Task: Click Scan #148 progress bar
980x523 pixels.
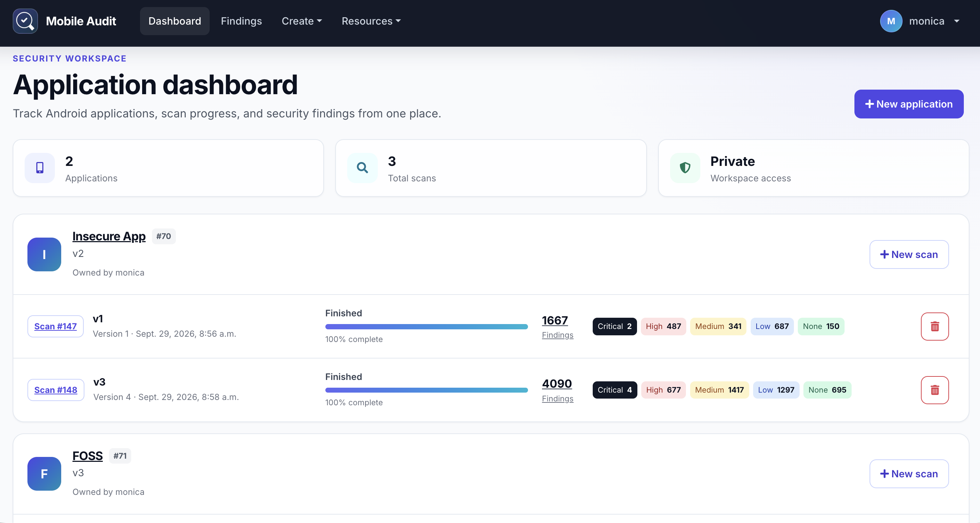Action: (x=426, y=390)
